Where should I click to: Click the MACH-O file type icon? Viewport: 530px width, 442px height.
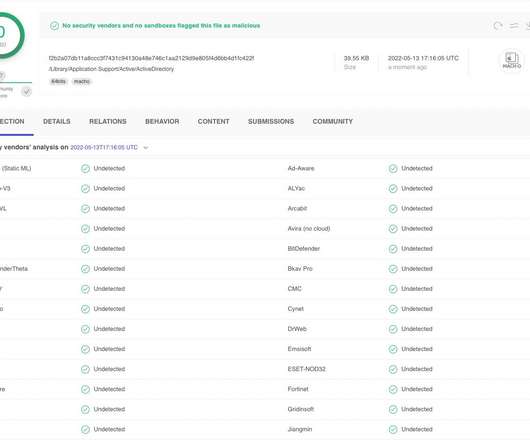click(x=511, y=60)
